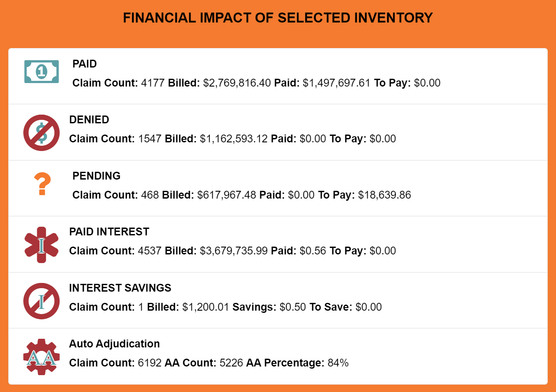Click the Paid amount $1,497,697.61
The image size is (556, 392).
tap(336, 83)
